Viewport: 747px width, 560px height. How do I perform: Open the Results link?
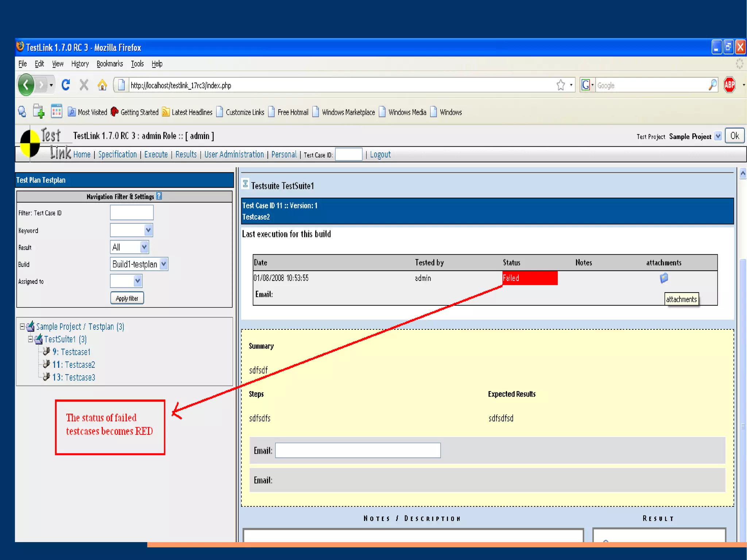186,154
